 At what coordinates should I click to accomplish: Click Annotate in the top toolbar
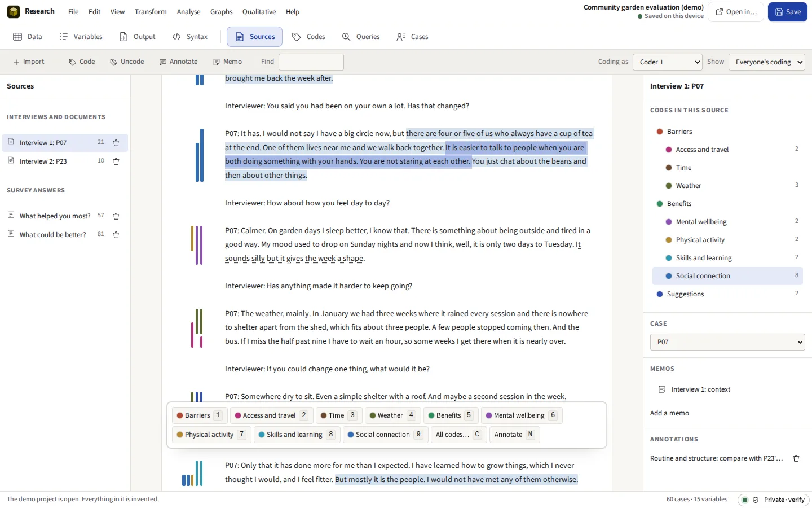coord(178,62)
